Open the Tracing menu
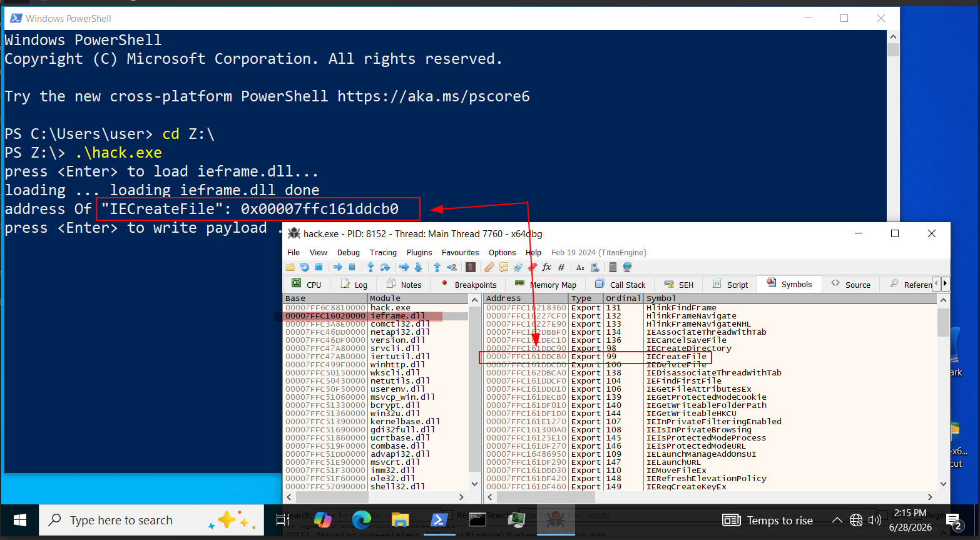 383,252
